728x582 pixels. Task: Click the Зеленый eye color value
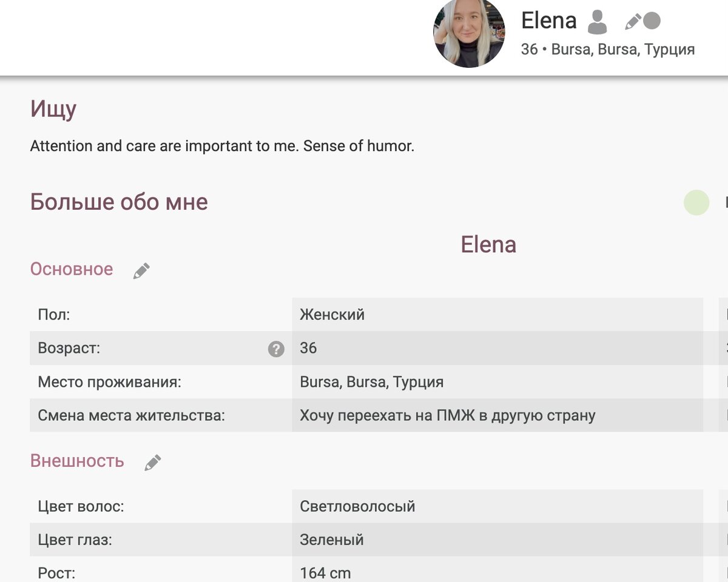(x=332, y=540)
